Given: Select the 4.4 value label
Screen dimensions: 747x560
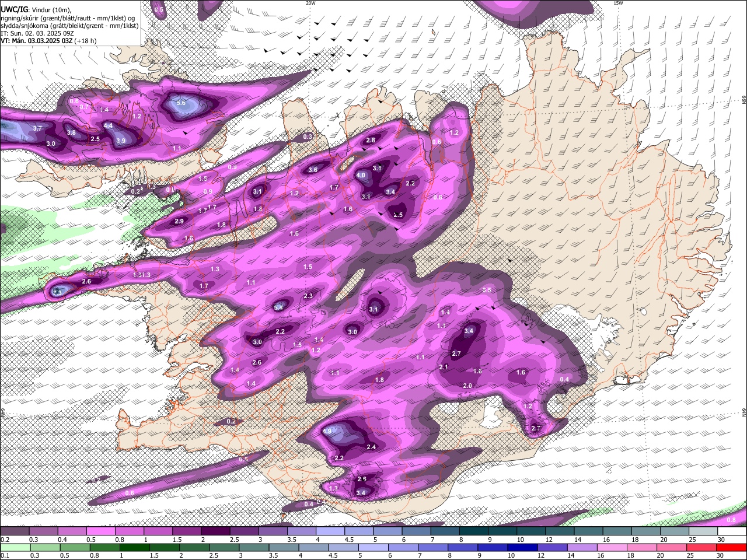Looking at the screenshot, I should [x=108, y=125].
